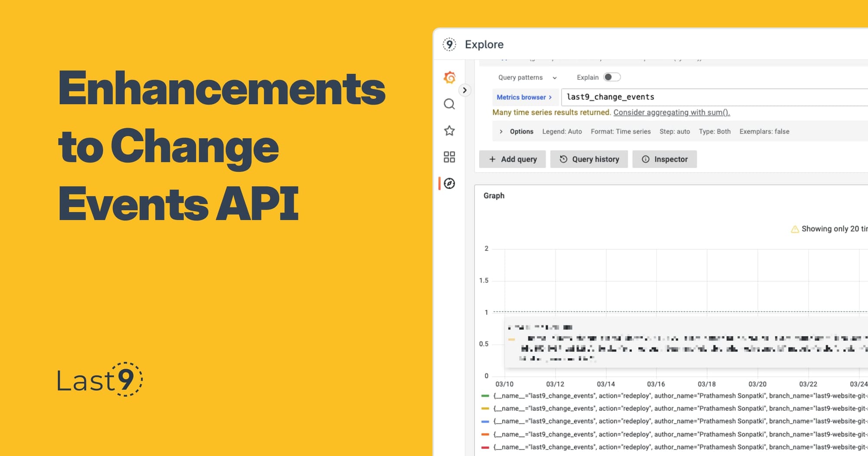Click the 'Type: Both' option text
This screenshot has height=456, width=868.
tap(715, 132)
